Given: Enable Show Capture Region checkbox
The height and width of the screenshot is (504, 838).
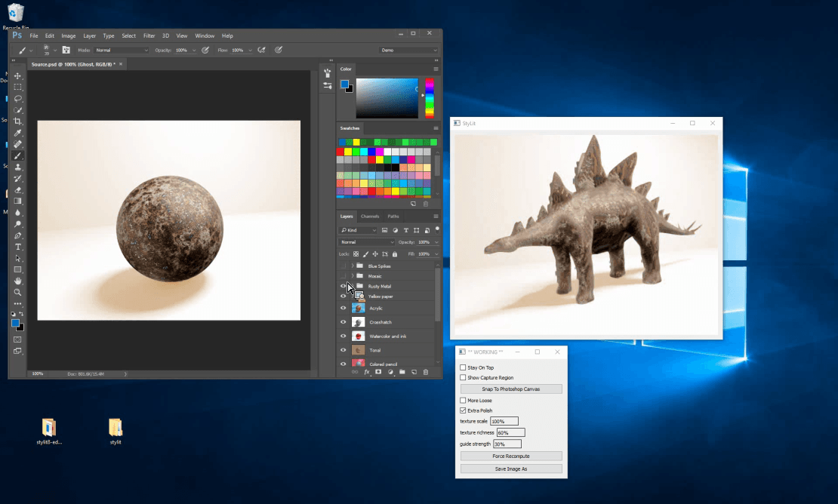Looking at the screenshot, I should click(x=463, y=377).
